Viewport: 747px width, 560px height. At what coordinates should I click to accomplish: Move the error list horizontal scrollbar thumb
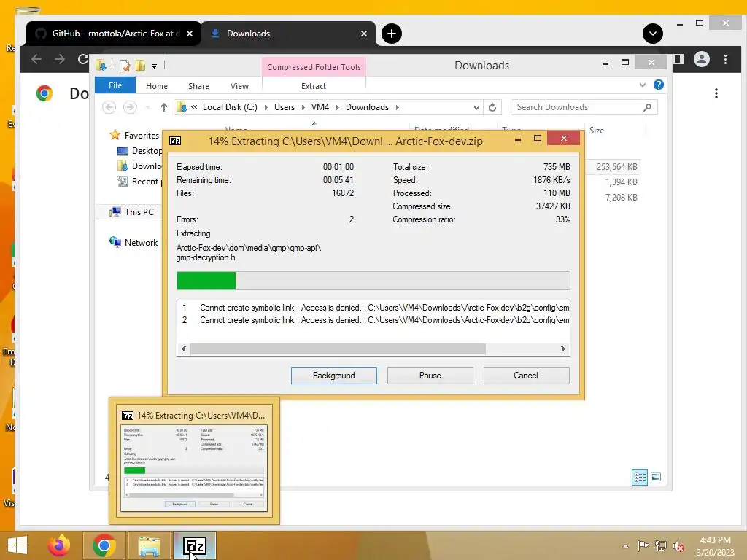[338, 349]
